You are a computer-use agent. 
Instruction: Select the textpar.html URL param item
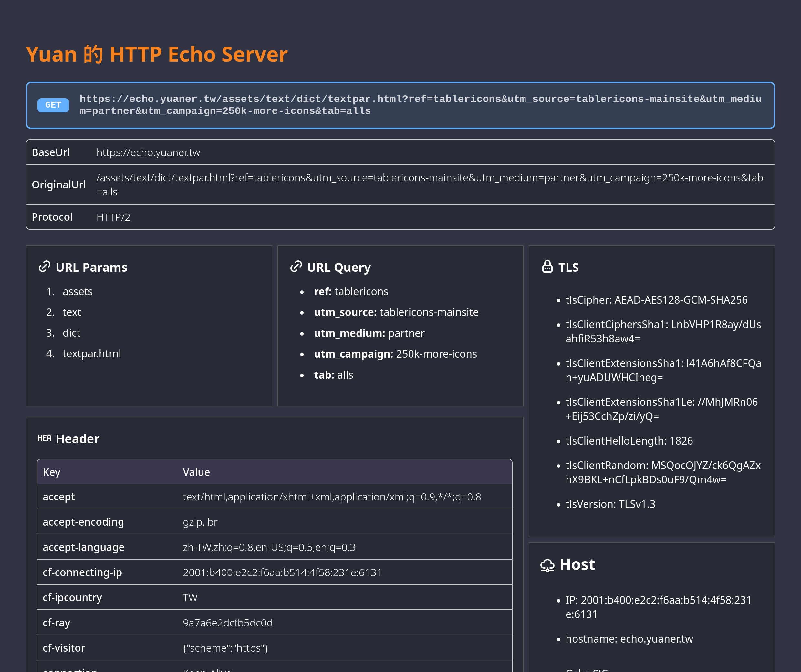coord(91,353)
